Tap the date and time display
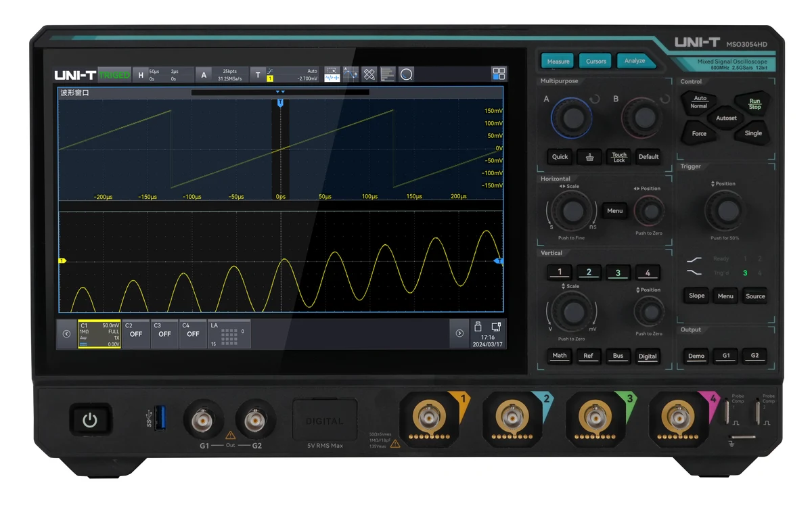 pyautogui.click(x=487, y=340)
